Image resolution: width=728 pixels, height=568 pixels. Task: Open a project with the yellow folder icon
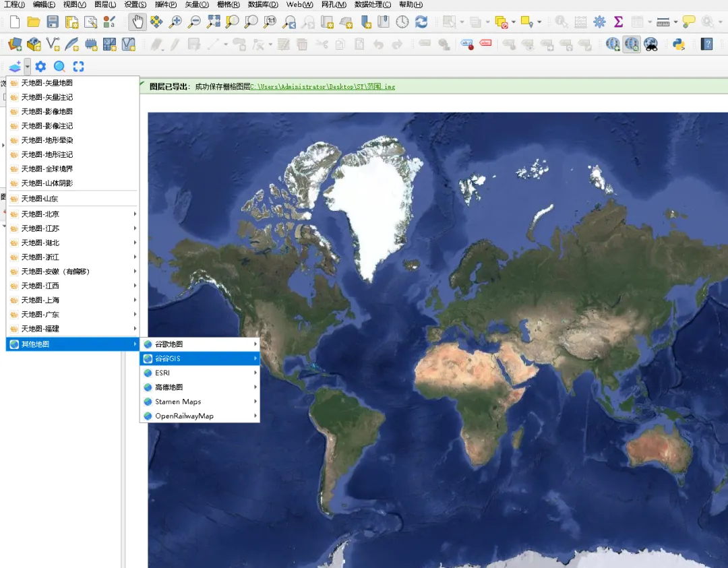34,22
